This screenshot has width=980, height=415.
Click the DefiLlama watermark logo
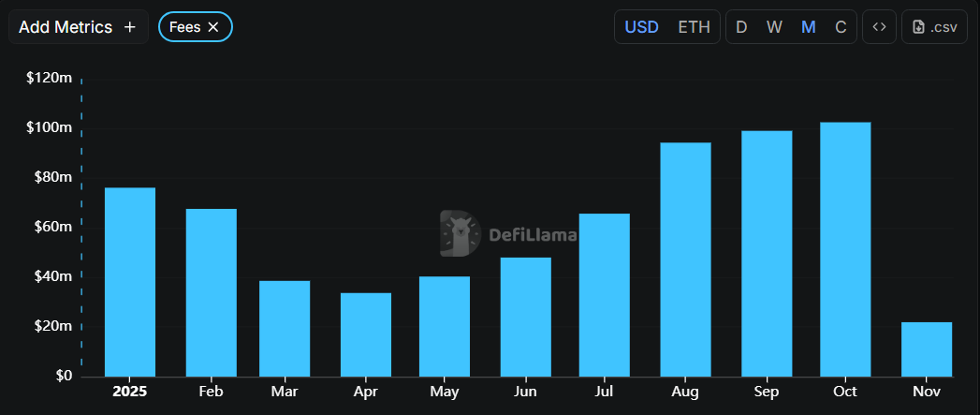pos(460,234)
